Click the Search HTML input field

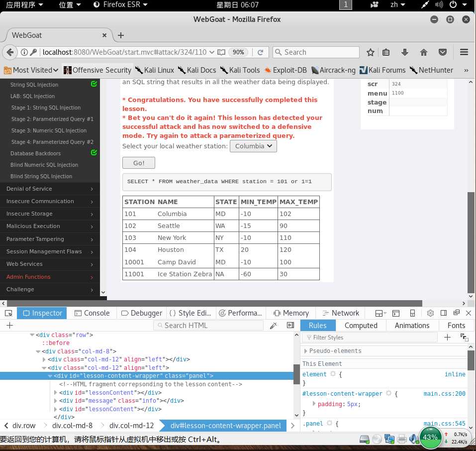[x=208, y=326]
